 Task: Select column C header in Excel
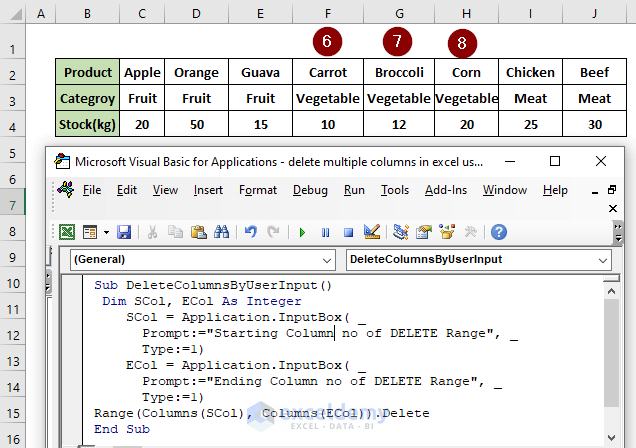tap(142, 13)
